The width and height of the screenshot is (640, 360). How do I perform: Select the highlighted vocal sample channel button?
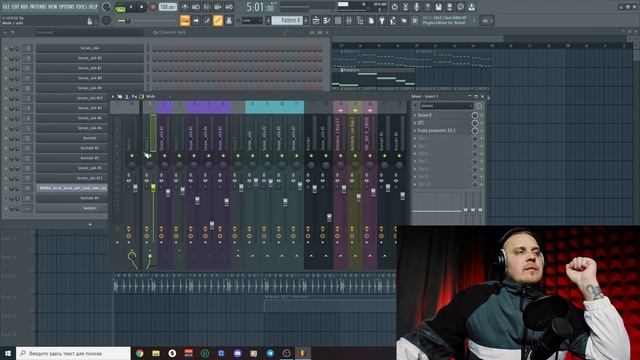click(72, 188)
